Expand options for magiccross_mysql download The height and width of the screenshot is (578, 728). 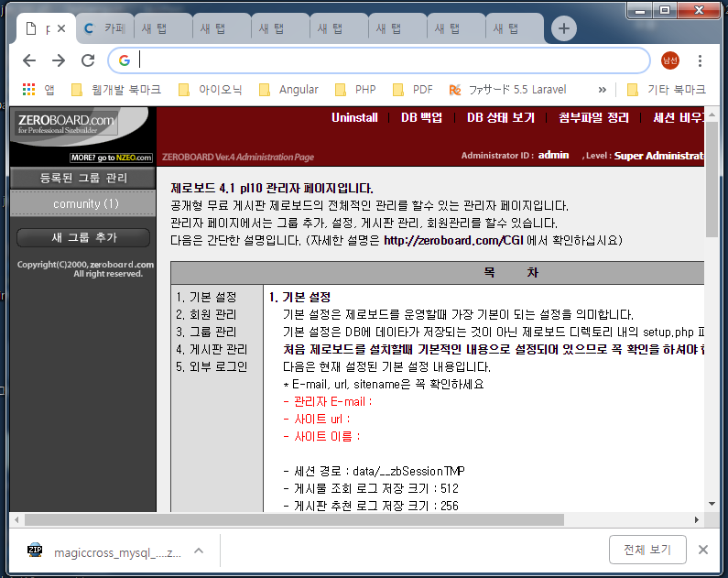pos(199,550)
